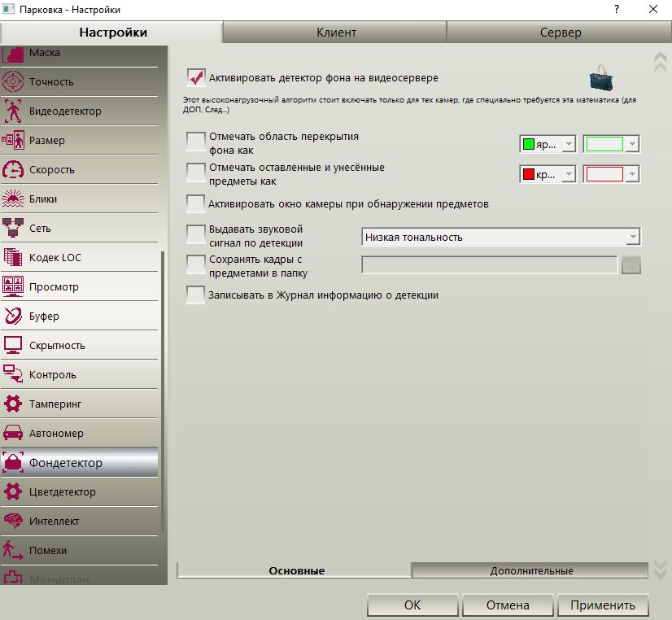Open the Маска settings icon
This screenshot has height=620, width=672.
click(x=13, y=54)
